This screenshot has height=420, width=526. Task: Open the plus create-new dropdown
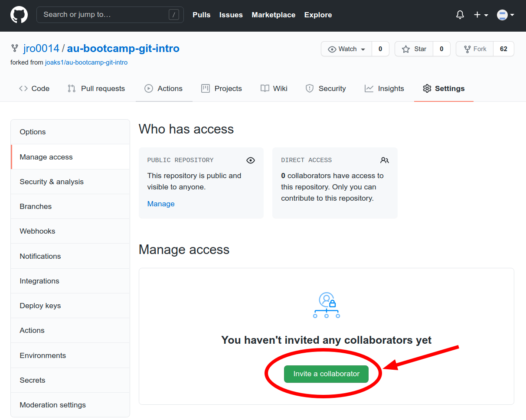point(481,15)
